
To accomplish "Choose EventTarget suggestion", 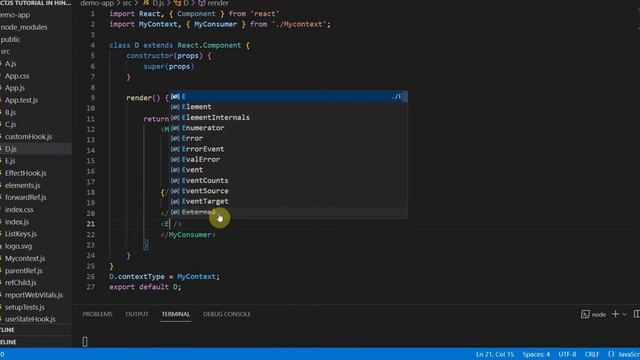I will [289, 202].
